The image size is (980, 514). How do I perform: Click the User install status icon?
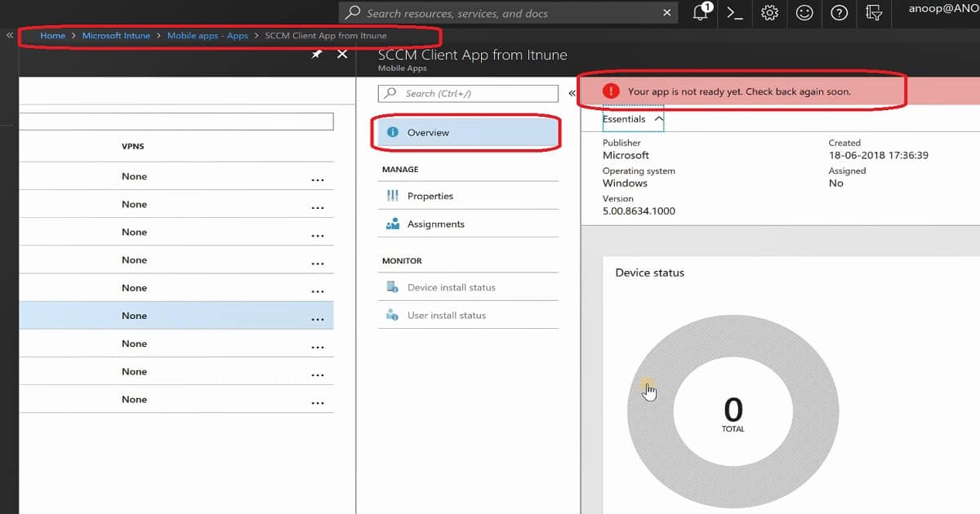393,315
